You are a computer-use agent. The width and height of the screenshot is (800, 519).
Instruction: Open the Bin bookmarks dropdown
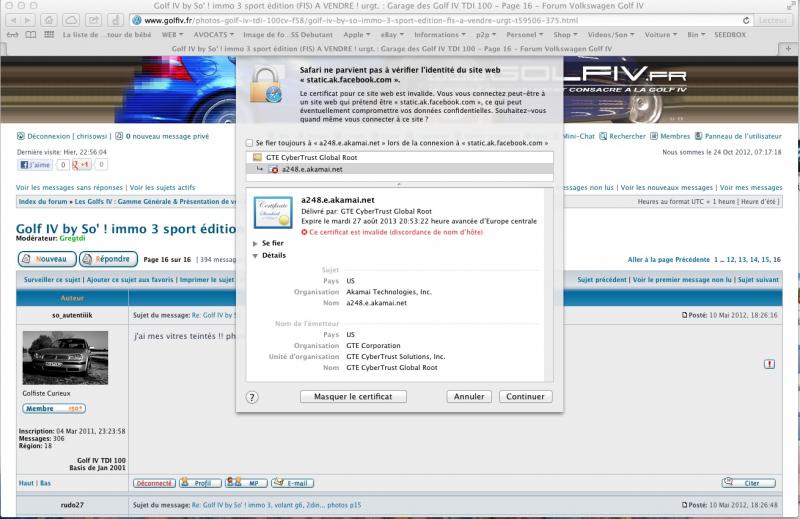[696, 35]
